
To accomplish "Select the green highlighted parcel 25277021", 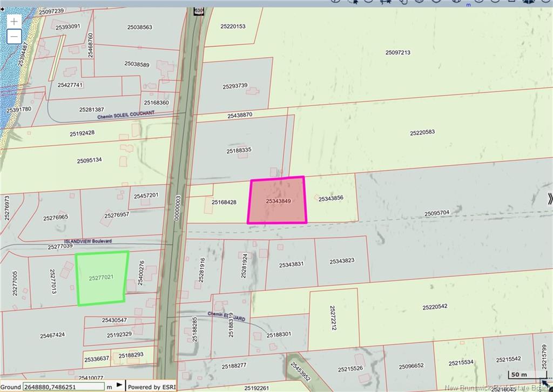I will click(x=102, y=278).
